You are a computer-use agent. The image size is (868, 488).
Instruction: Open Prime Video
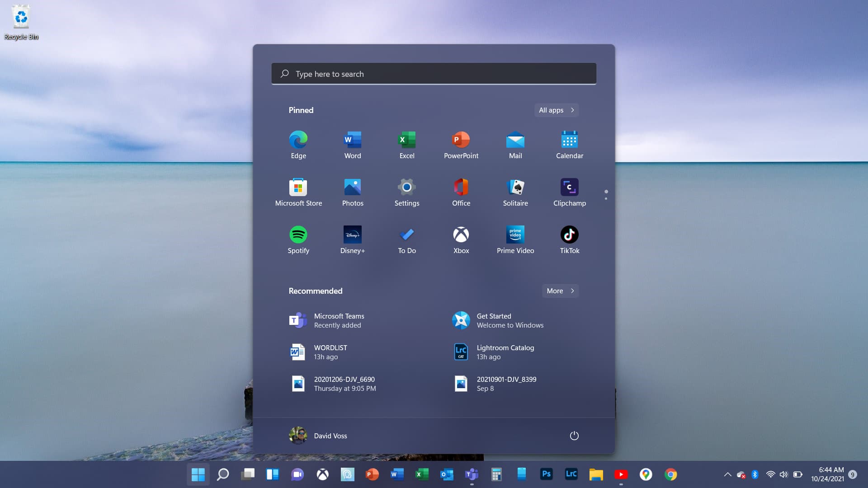pos(515,240)
